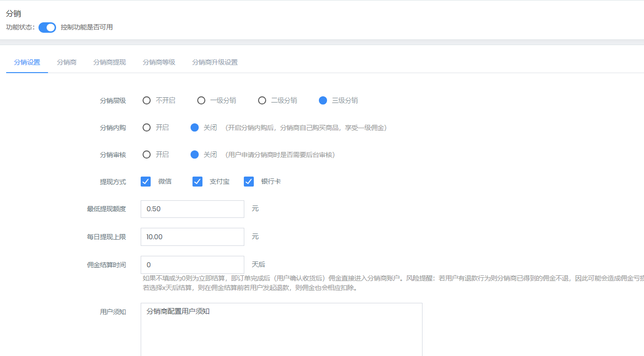Select 不开启 for 分销层级

click(x=147, y=101)
